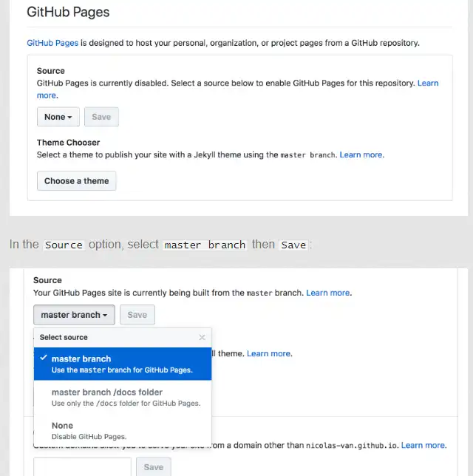Click Save next to custom domain field
The height and width of the screenshot is (476, 473).
point(154,467)
